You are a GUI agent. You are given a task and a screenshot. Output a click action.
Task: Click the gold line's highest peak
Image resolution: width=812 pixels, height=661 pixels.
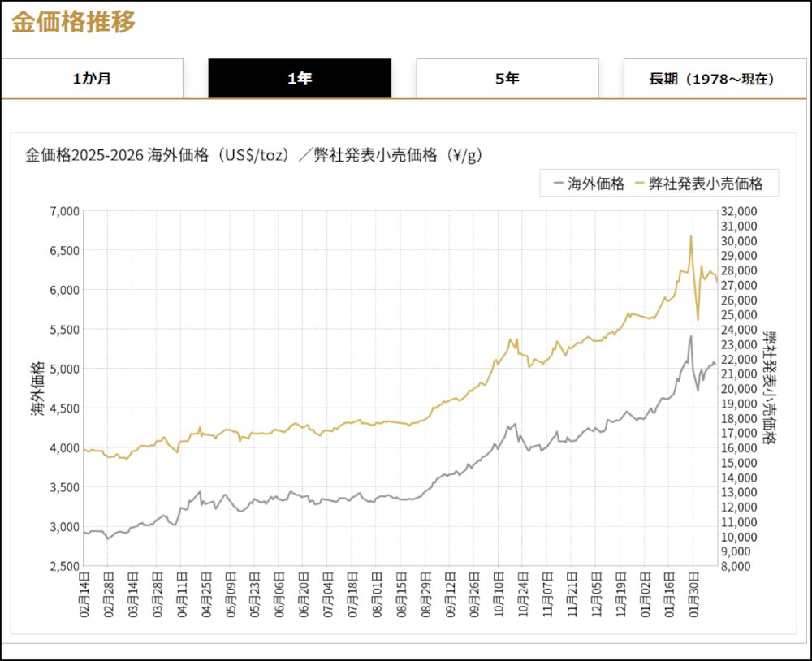pyautogui.click(x=690, y=236)
